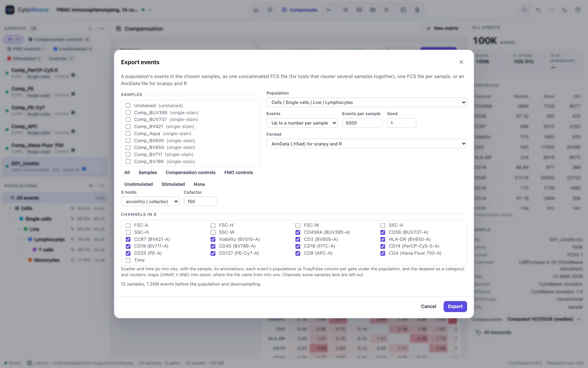Uncheck the CCR7 (BV421-A) channel
The width and height of the screenshot is (588, 368).
(128, 239)
